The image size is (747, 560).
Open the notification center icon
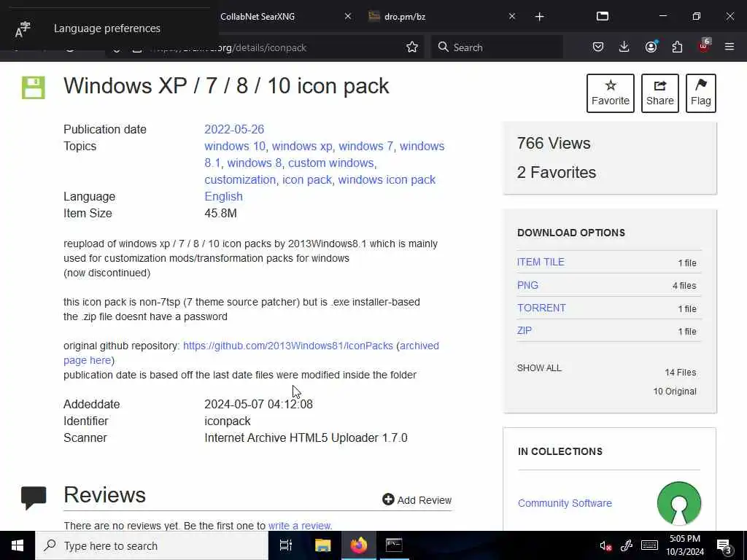724,547
